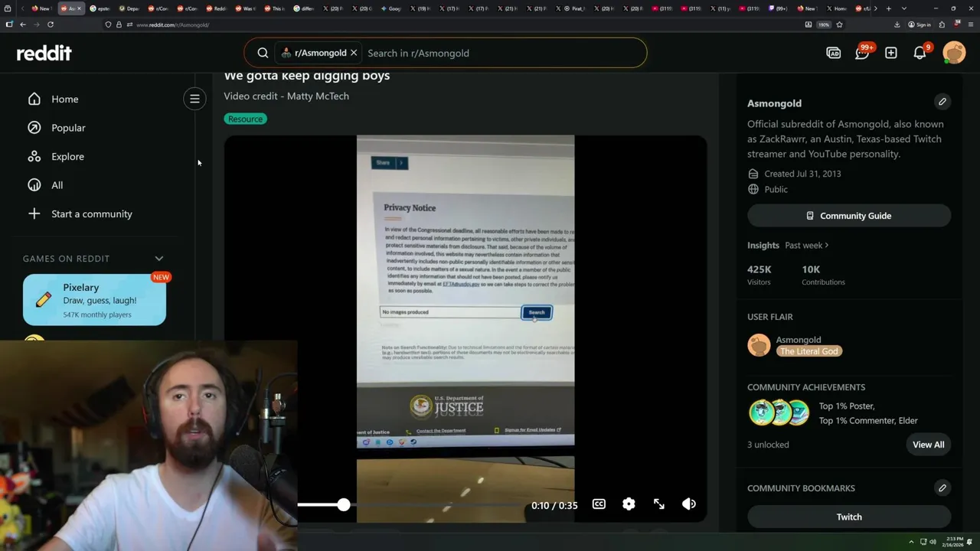Switch to the (99+) Twitch tab
Screen dimensions: 980x551
tap(778, 8)
